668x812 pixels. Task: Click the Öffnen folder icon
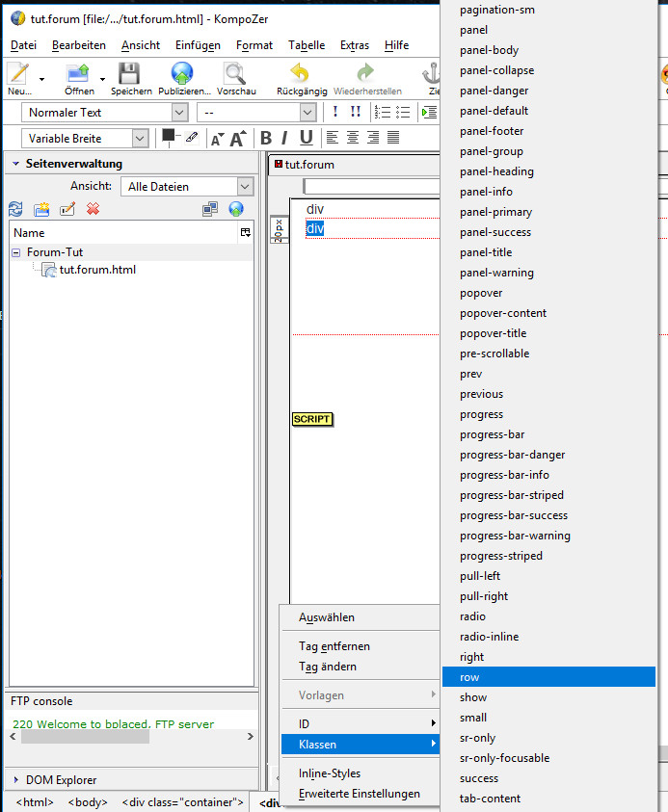click(77, 74)
